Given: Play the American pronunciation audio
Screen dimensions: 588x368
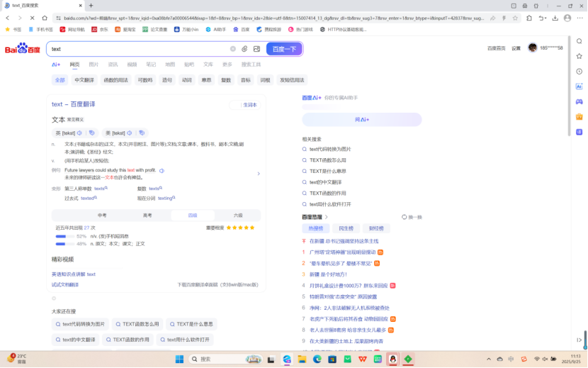Looking at the screenshot, I should [130, 133].
